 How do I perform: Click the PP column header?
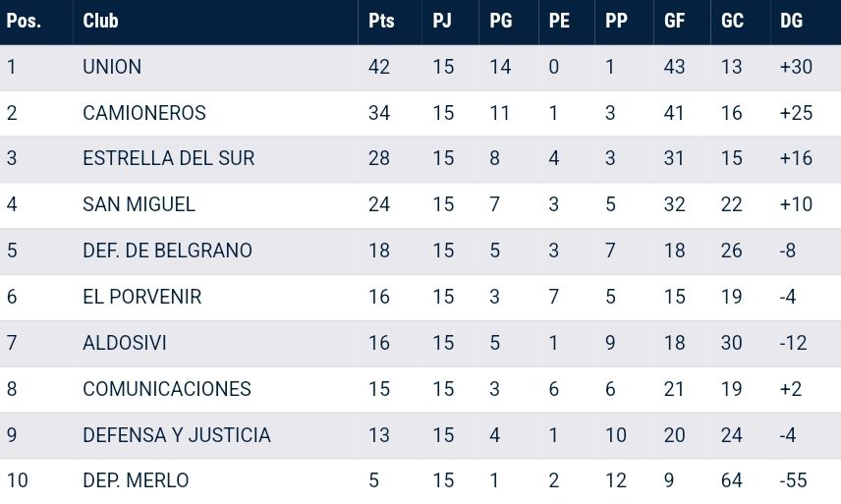[x=616, y=21]
